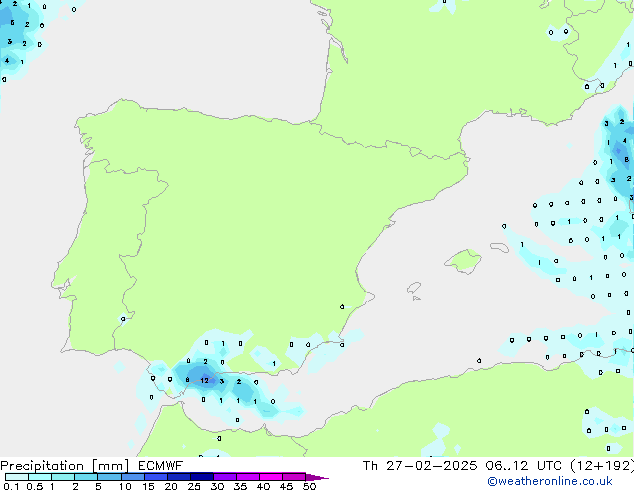Open the weatheronline.co.uk copyright link

tap(550, 481)
